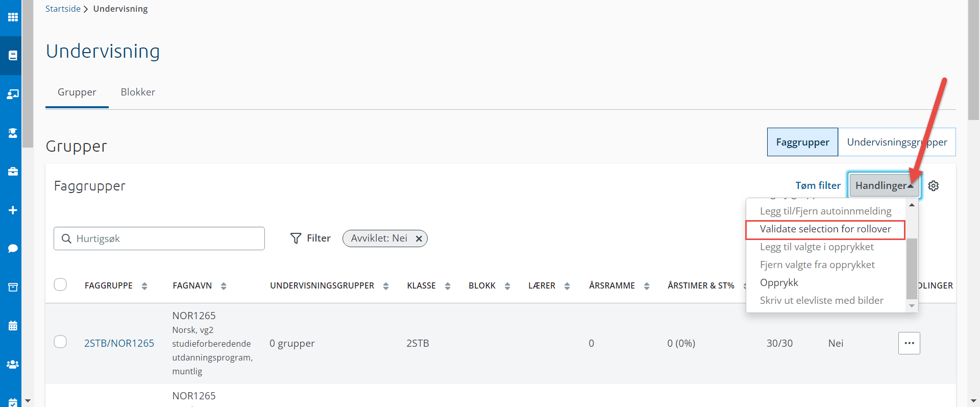Open the 2STB/NOR1265 faggruppe link
This screenshot has height=407, width=980.
click(x=119, y=343)
